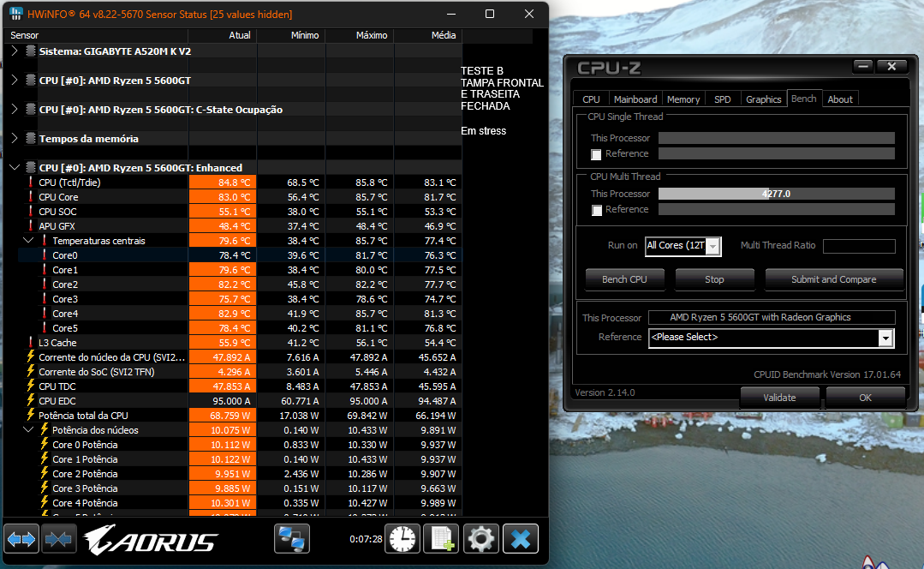Click the This Processor name field in CPU-Z
The width and height of the screenshot is (924, 569).
tap(772, 317)
